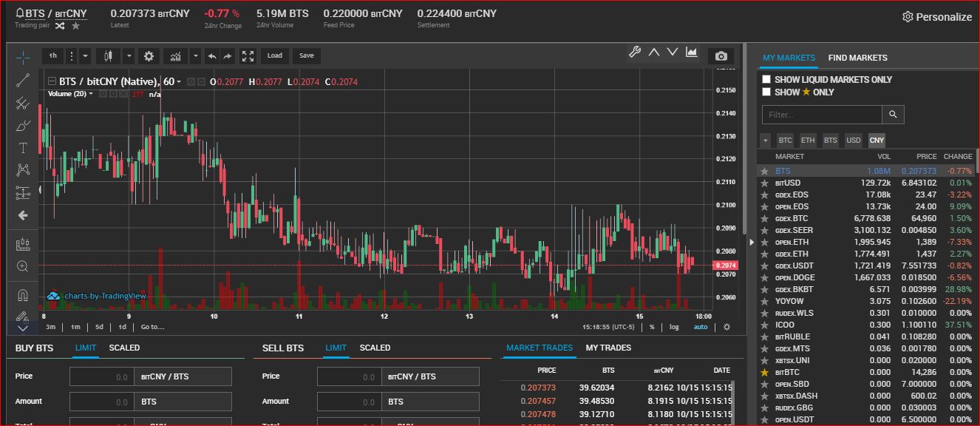
Task: Search markets with magnifier button
Action: point(893,115)
